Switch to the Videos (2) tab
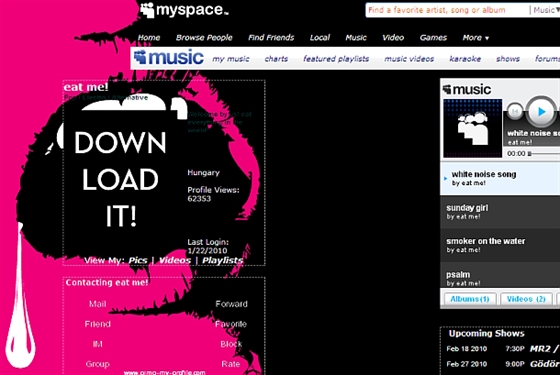 click(526, 299)
